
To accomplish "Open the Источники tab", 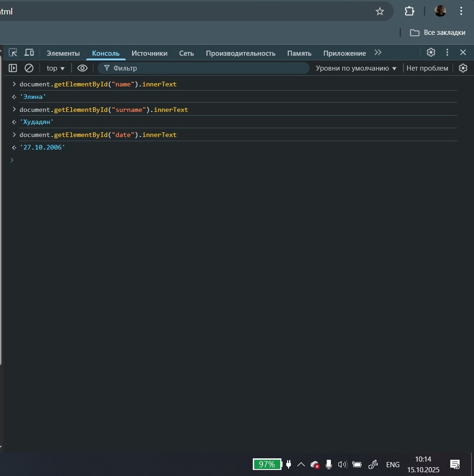I will click(x=149, y=53).
